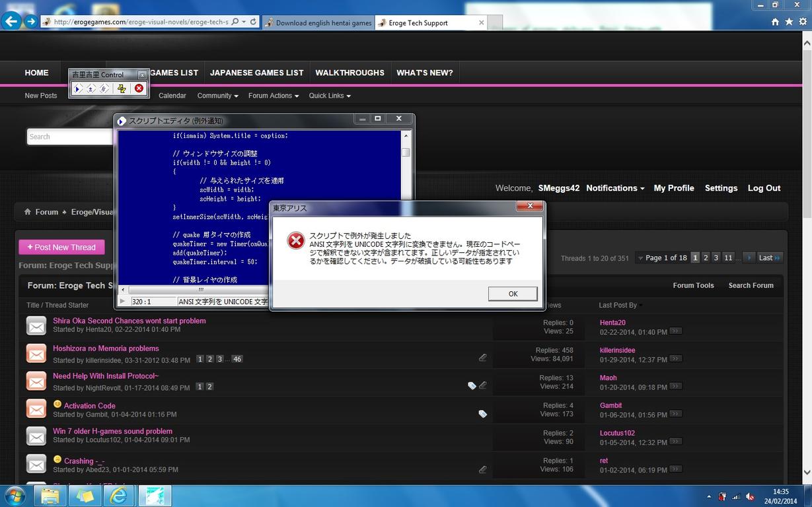
Task: Click the first blue arrow icon in Kirikiri Control
Action: 78,88
